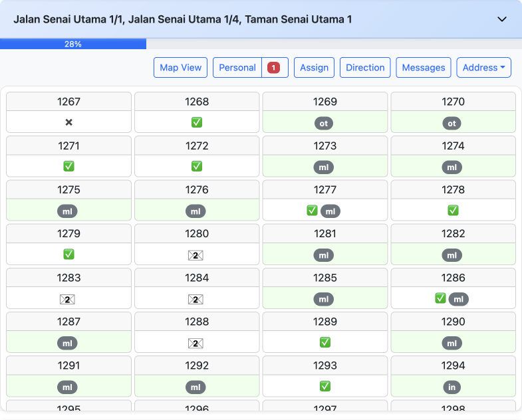Click the 'ot' badge under 1269
The height and width of the screenshot is (420, 522).
click(324, 123)
